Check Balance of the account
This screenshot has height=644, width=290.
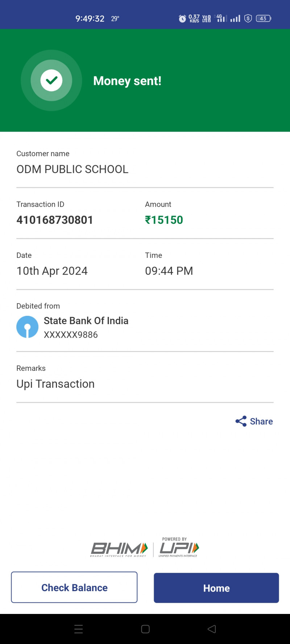tap(74, 587)
